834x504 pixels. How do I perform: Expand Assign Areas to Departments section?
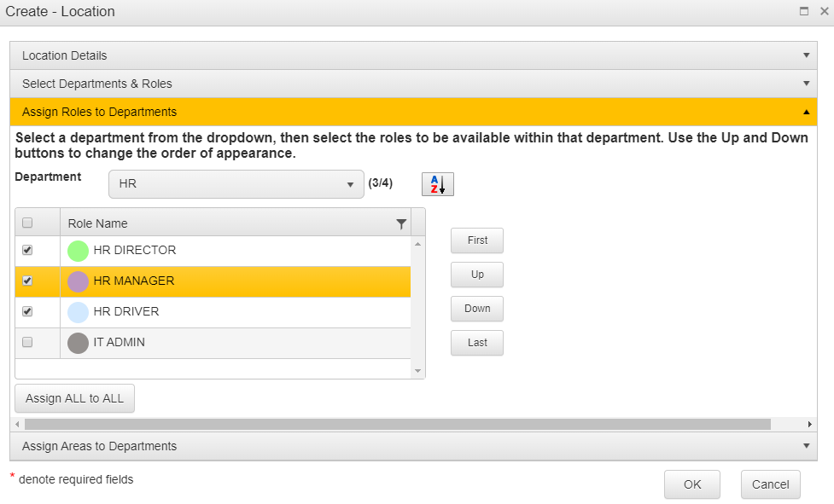coord(413,446)
